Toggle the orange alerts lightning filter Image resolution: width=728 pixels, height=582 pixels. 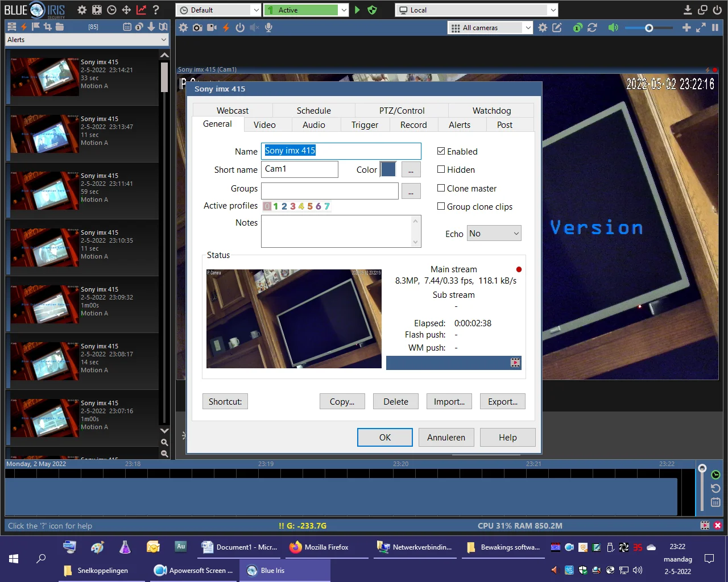(24, 27)
